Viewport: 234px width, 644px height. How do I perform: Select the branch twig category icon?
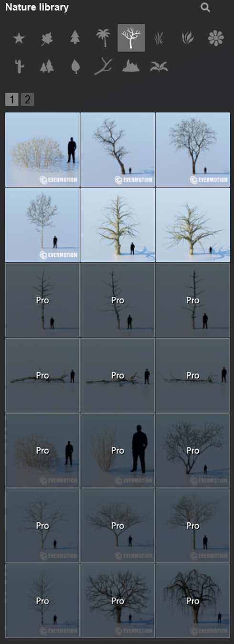tap(103, 66)
